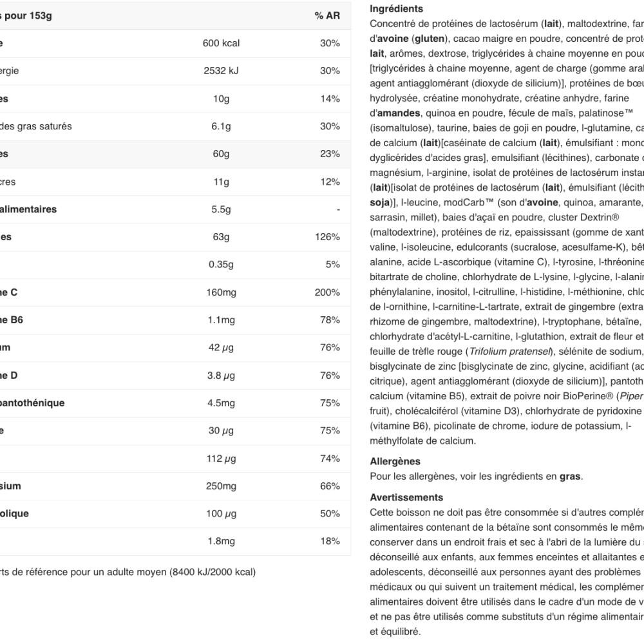The width and height of the screenshot is (644, 644).
Task: Click the 200% value in the 160mg row
Action: coord(327,292)
